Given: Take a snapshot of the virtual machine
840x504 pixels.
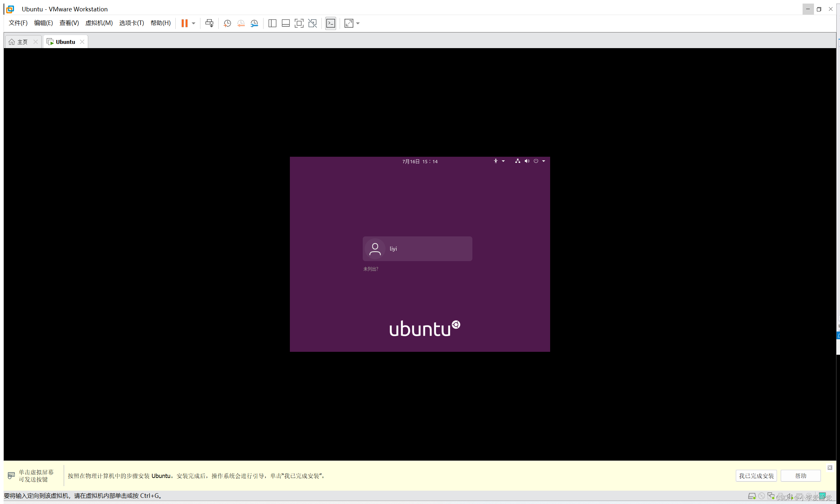Looking at the screenshot, I should pyautogui.click(x=227, y=23).
